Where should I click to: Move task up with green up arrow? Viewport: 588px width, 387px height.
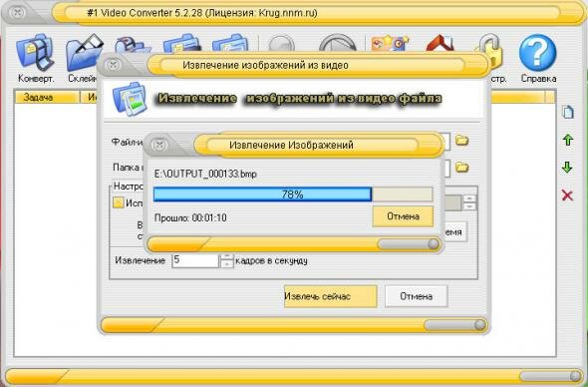pos(568,140)
